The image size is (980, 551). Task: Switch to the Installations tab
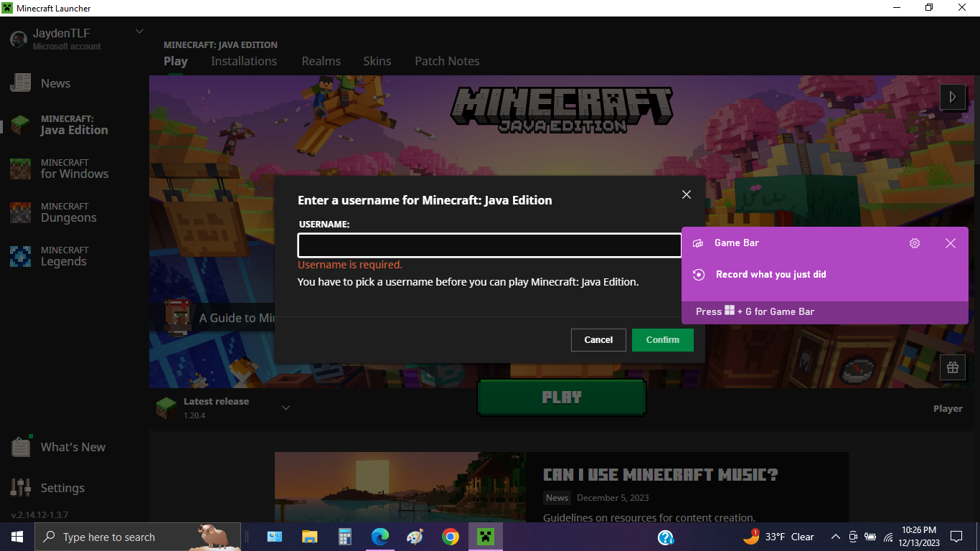(x=244, y=61)
